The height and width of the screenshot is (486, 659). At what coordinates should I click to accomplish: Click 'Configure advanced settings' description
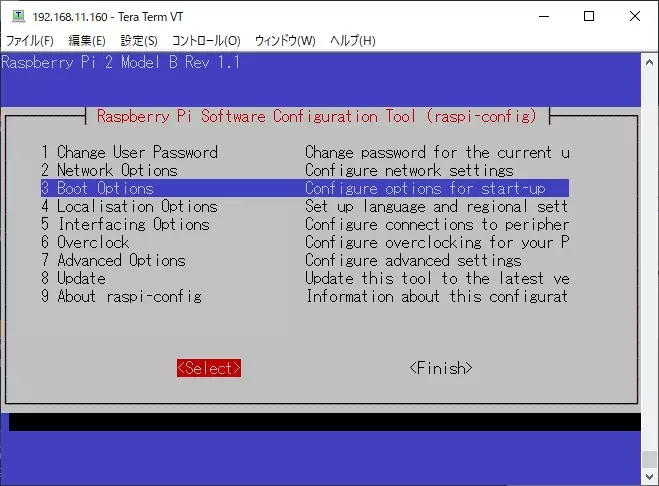coord(414,260)
